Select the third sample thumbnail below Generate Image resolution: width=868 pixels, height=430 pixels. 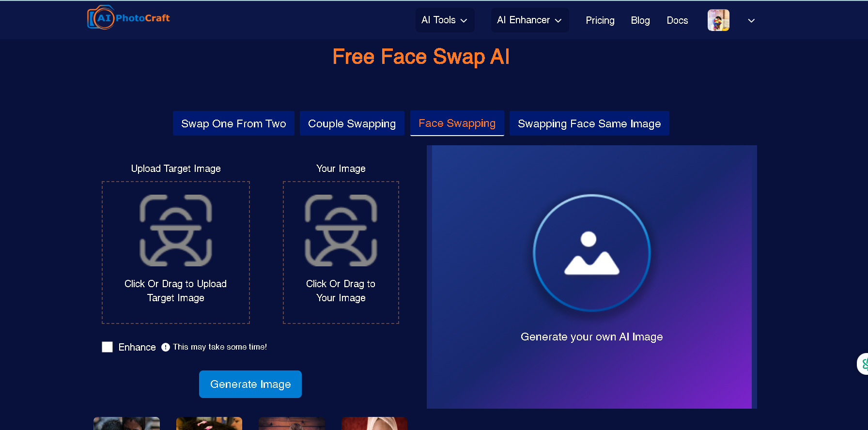click(x=292, y=424)
